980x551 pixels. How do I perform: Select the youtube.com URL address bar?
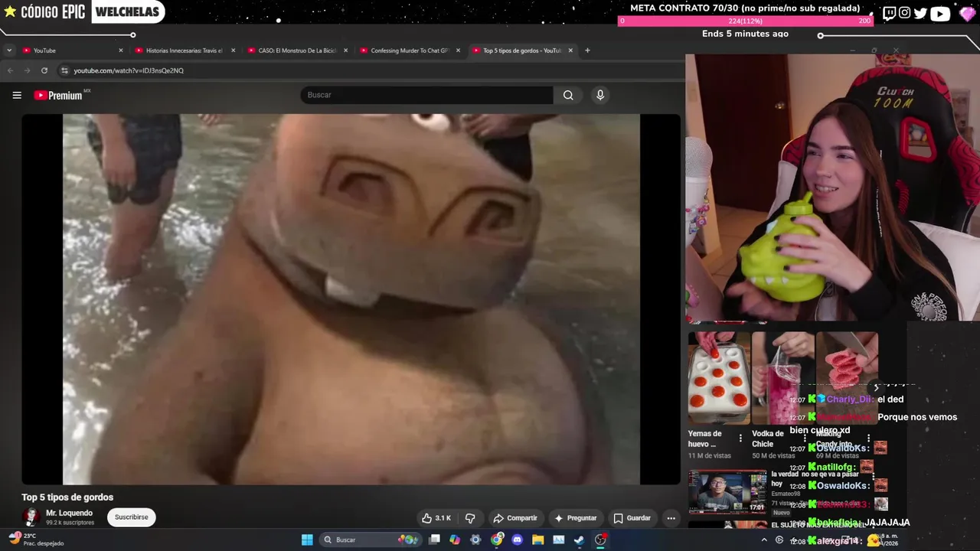[x=129, y=70]
